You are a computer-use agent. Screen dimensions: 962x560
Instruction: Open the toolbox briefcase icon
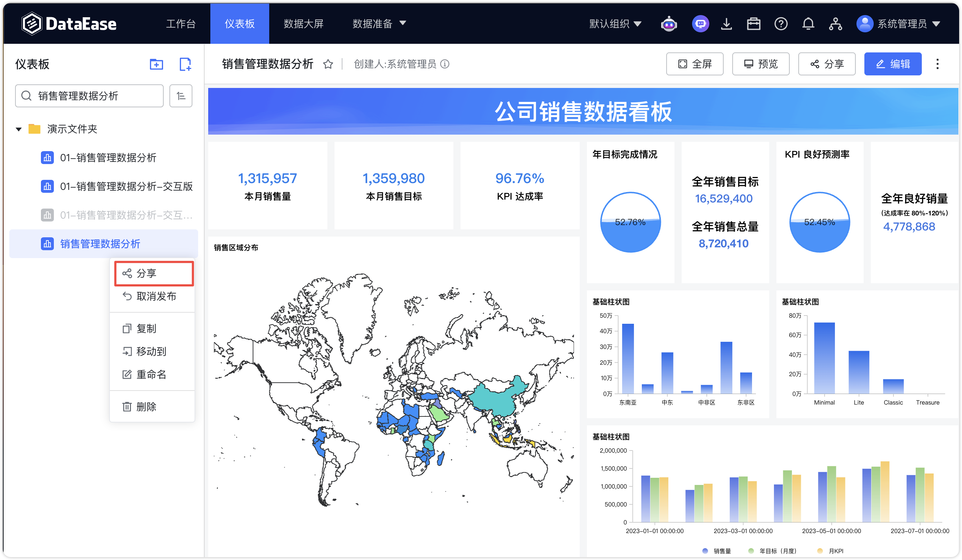tap(753, 24)
